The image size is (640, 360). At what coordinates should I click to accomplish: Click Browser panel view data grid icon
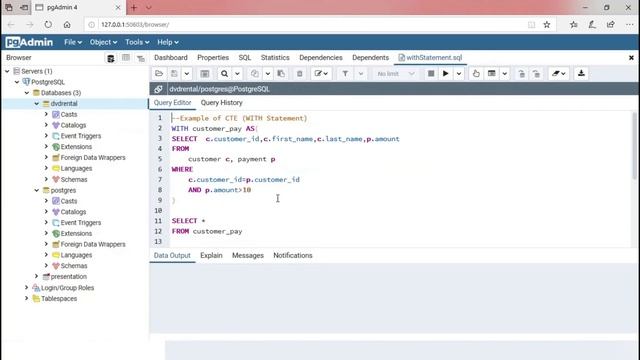pos(126,58)
